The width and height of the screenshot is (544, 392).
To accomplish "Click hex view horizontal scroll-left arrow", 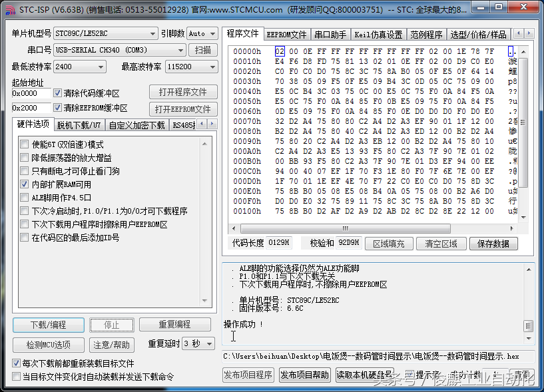I will (234, 228).
